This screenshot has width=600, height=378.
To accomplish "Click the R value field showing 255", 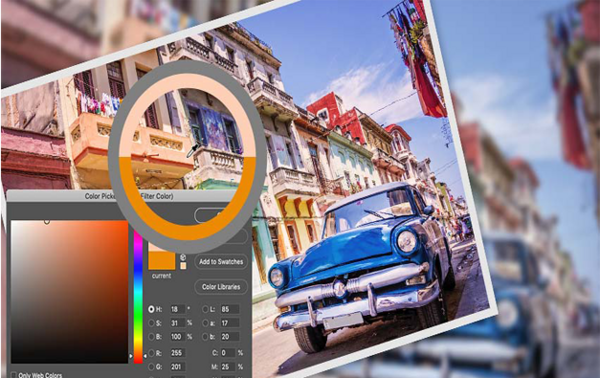I will click(177, 353).
